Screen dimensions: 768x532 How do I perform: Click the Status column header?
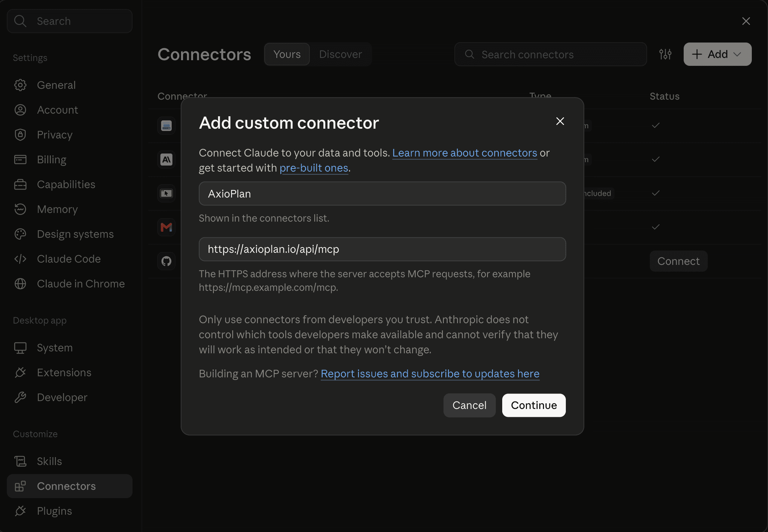pos(664,96)
